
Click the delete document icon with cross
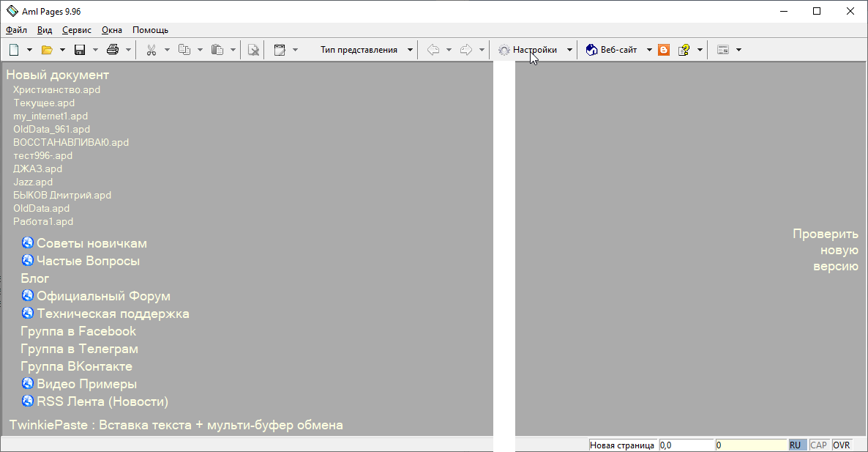coord(253,50)
